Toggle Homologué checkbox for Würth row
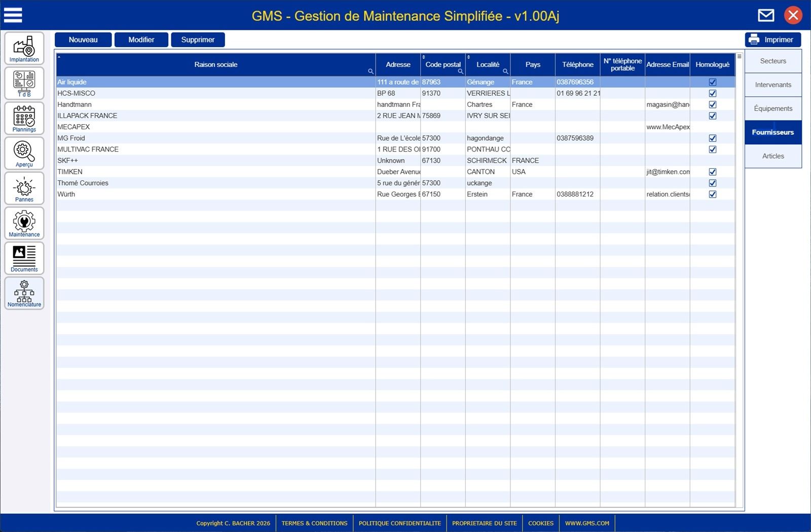This screenshot has height=532, width=811. tap(712, 195)
